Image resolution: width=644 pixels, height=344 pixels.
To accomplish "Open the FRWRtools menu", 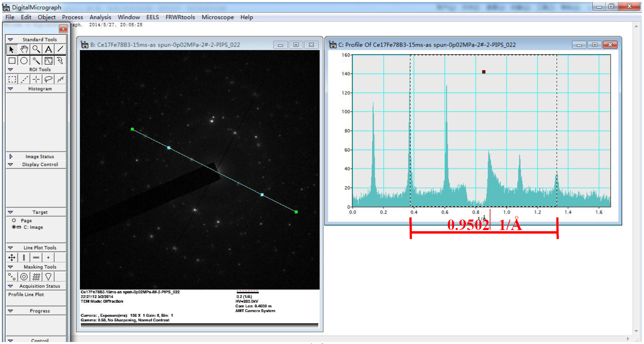I will pyautogui.click(x=180, y=17).
